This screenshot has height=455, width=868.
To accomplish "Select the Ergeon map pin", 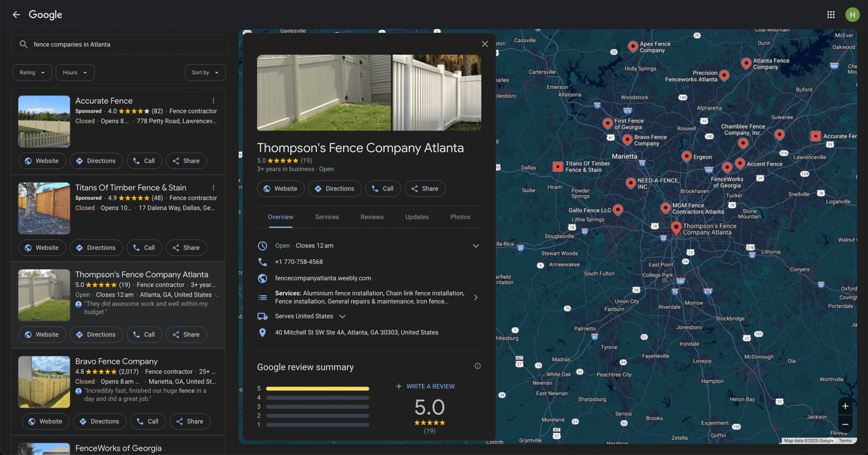I will [686, 156].
